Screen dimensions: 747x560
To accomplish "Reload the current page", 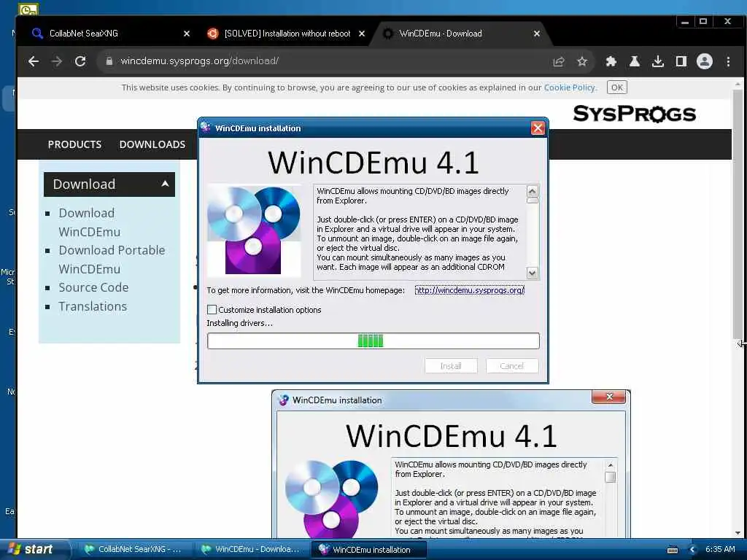I will pyautogui.click(x=80, y=61).
